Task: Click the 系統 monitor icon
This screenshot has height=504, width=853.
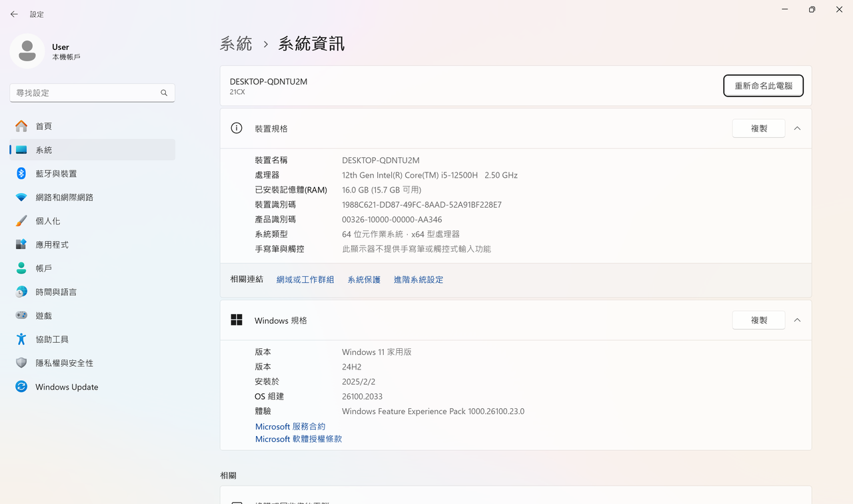Action: click(21, 150)
